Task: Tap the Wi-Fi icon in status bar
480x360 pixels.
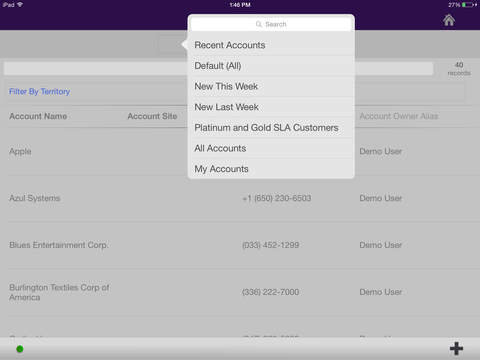Action: (x=20, y=5)
